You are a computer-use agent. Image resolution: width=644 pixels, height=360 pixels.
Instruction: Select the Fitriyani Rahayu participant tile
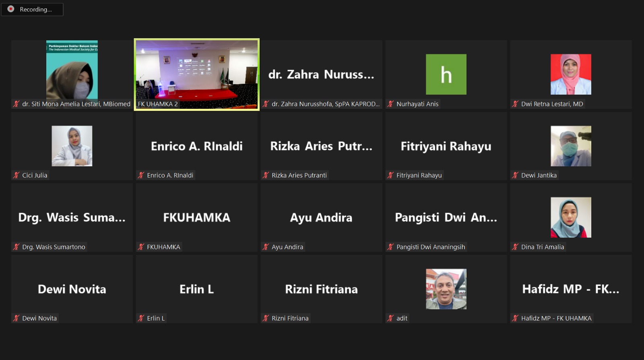click(x=446, y=146)
